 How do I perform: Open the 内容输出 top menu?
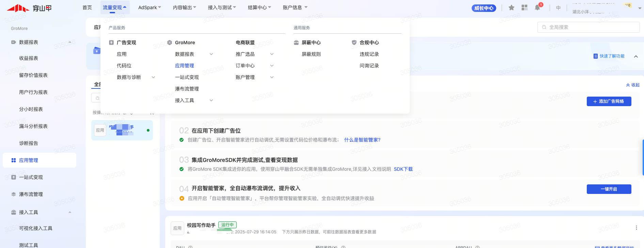pos(184,7)
